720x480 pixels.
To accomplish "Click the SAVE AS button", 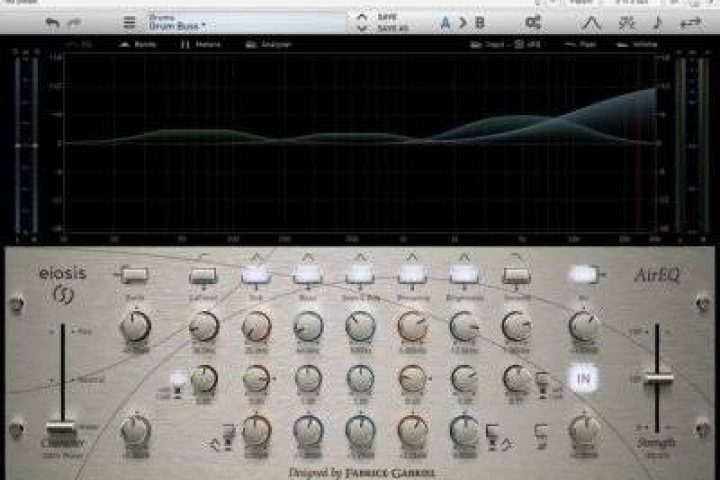I will coord(388,27).
